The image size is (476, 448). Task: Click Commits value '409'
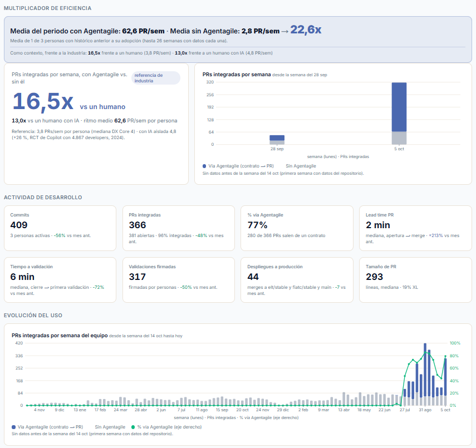click(x=19, y=225)
